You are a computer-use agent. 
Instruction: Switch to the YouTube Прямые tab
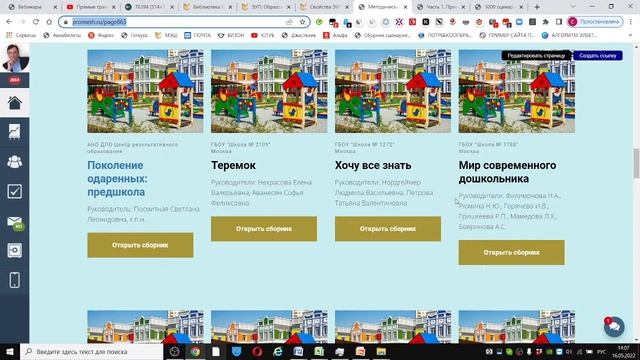pyautogui.click(x=91, y=7)
